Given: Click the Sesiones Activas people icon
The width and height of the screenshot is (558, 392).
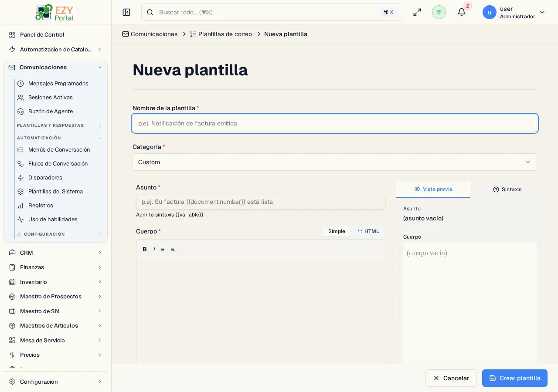Looking at the screenshot, I should 20,97.
